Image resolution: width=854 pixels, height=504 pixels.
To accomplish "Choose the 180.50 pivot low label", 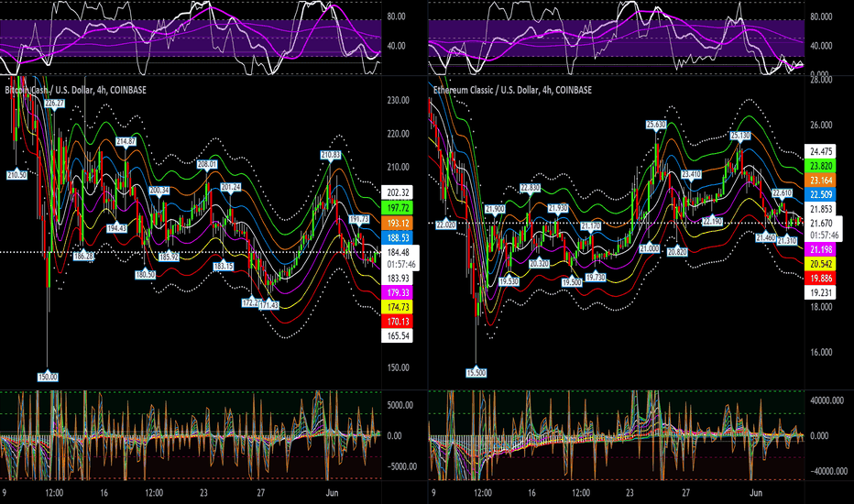I will pyautogui.click(x=146, y=275).
